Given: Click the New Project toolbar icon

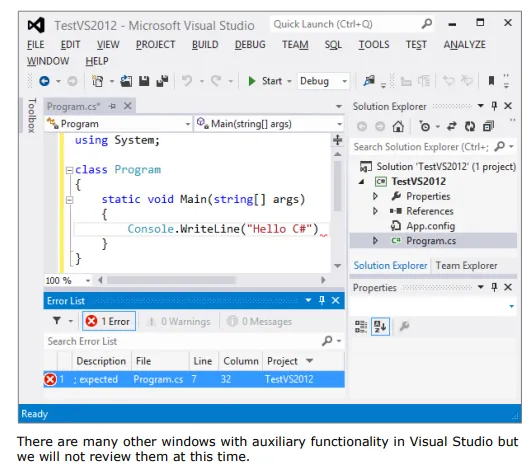Looking at the screenshot, I should point(98,81).
